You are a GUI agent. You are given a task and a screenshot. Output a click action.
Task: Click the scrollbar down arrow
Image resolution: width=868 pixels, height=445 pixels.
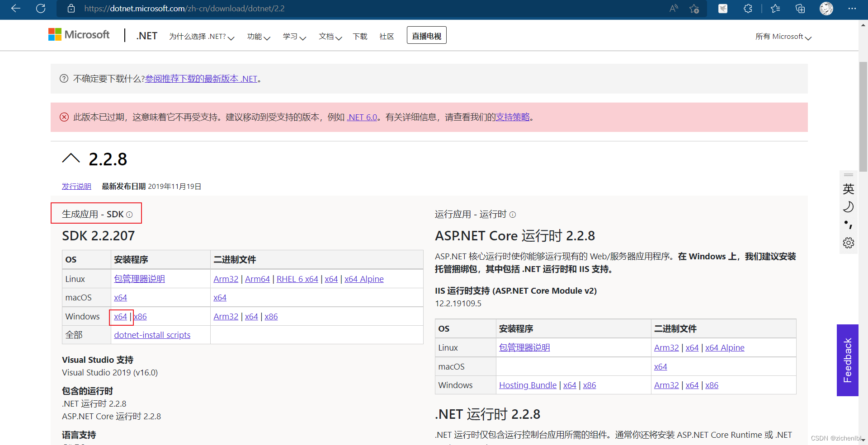coord(863,440)
